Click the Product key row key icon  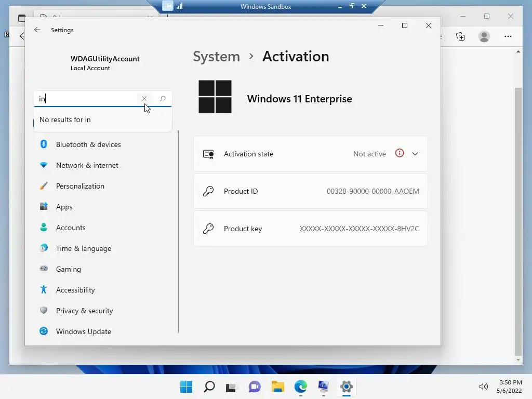tap(208, 229)
